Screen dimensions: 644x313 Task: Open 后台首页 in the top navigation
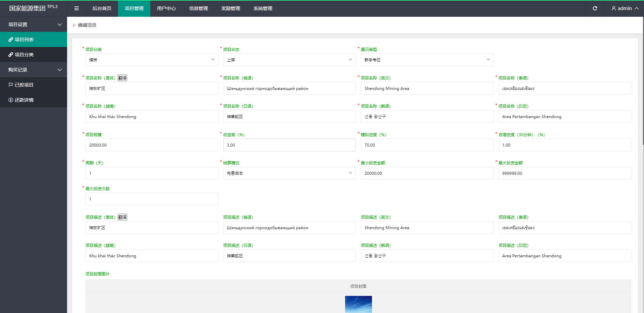pos(102,8)
